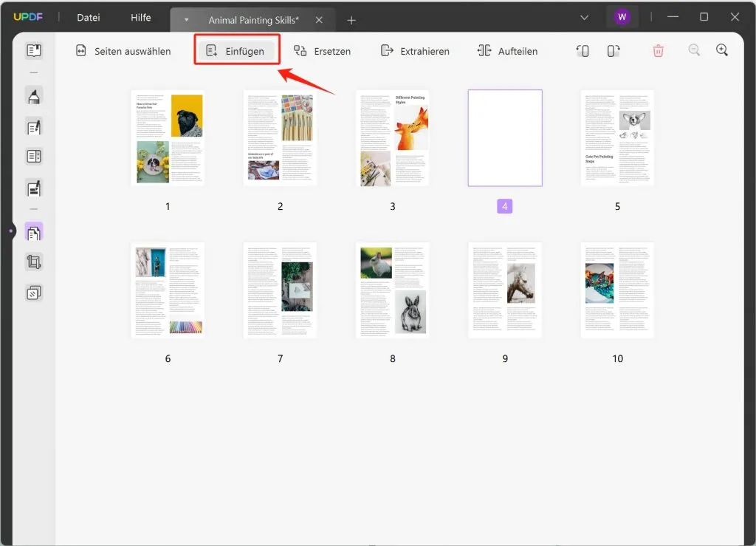
Task: Expand the left panel handle dot
Action: [x=10, y=231]
